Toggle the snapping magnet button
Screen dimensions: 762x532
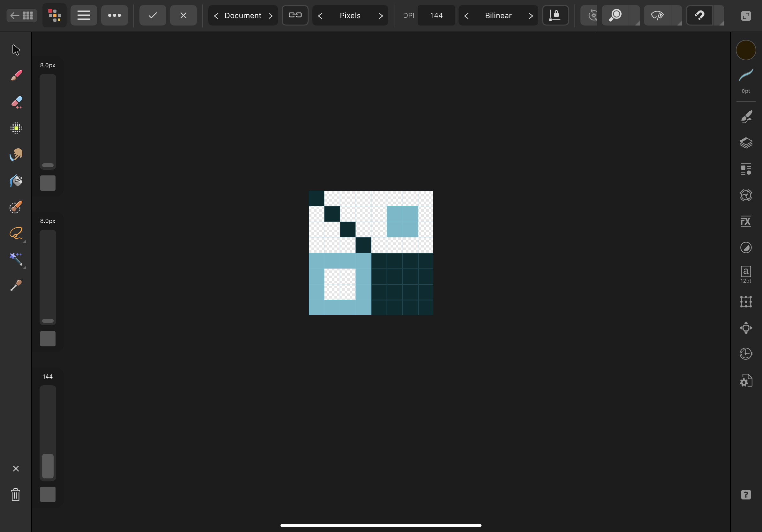(x=699, y=15)
